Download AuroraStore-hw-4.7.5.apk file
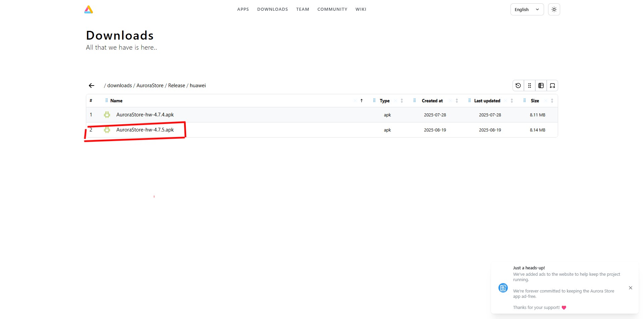Image resolution: width=644 pixels, height=319 pixels. coord(145,130)
